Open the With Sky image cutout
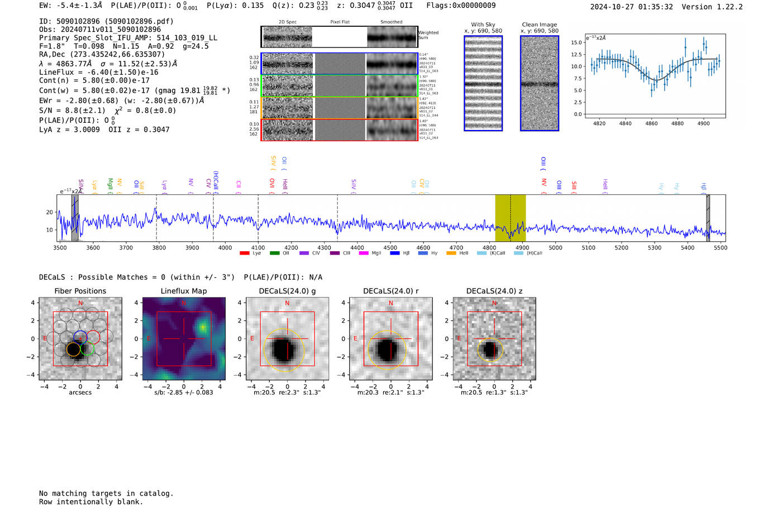The height and width of the screenshot is (532, 782). 483,83
